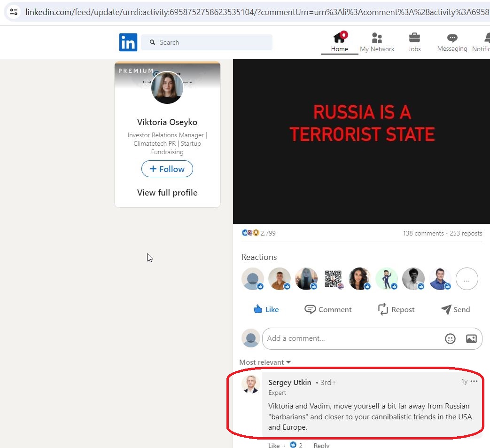Open Sergey Utkin's avatar
This screenshot has width=490, height=448.
click(x=251, y=384)
